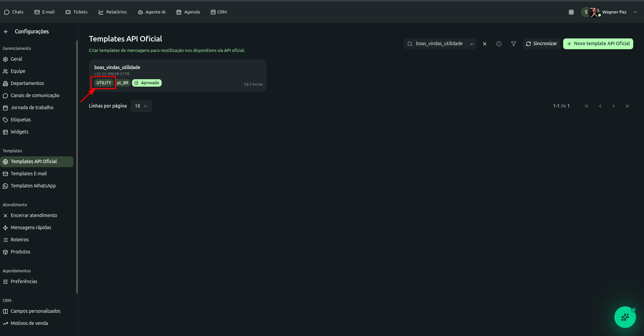
Task: Open Canais de comunicação in sidebar
Action: point(35,95)
